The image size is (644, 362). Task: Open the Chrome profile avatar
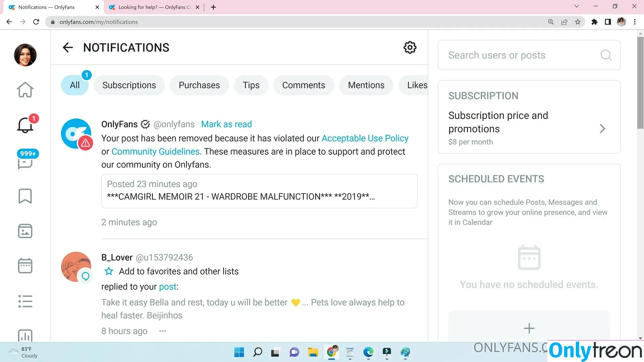[x=621, y=22]
